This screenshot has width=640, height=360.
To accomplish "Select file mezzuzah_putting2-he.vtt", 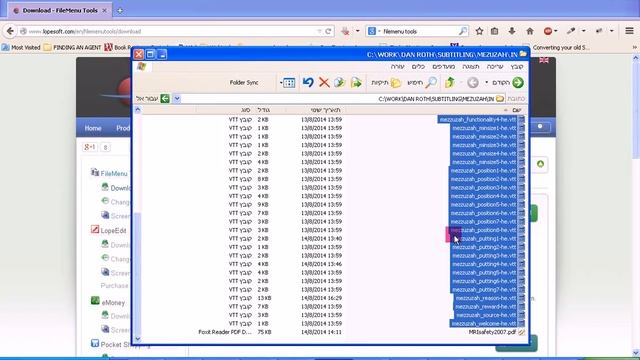I will click(x=484, y=247).
